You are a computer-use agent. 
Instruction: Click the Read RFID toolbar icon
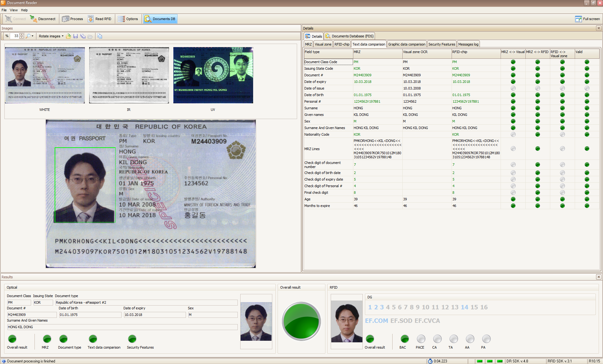coord(90,19)
